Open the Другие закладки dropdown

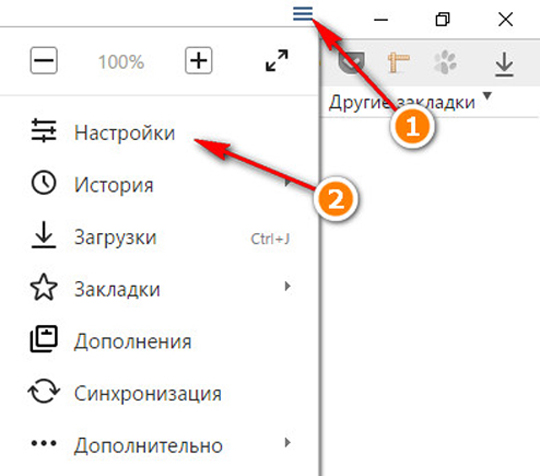click(x=410, y=102)
